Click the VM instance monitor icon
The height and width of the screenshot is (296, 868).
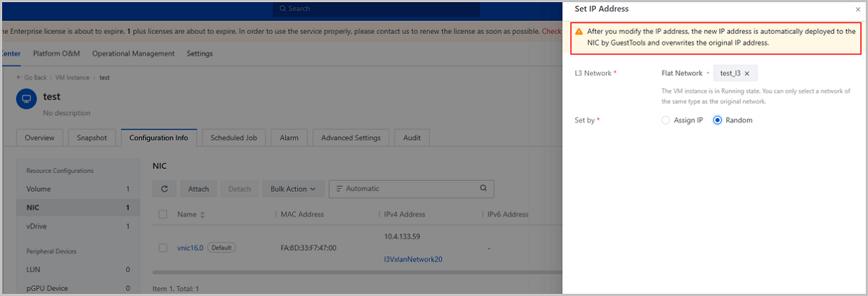[x=26, y=99]
